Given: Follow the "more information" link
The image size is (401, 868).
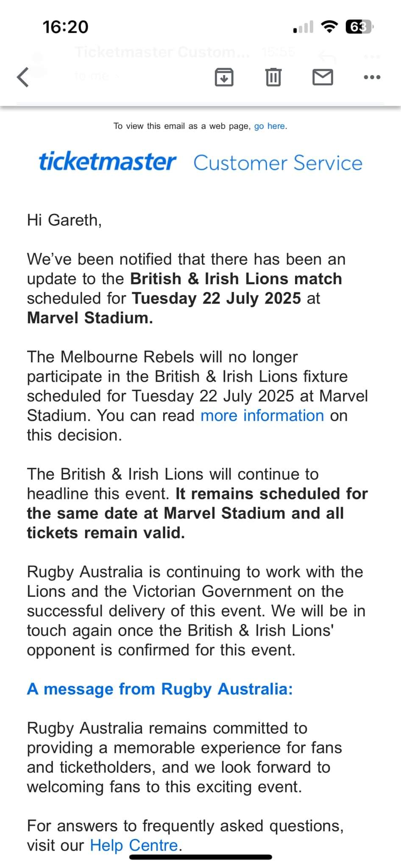Looking at the screenshot, I should 262,416.
